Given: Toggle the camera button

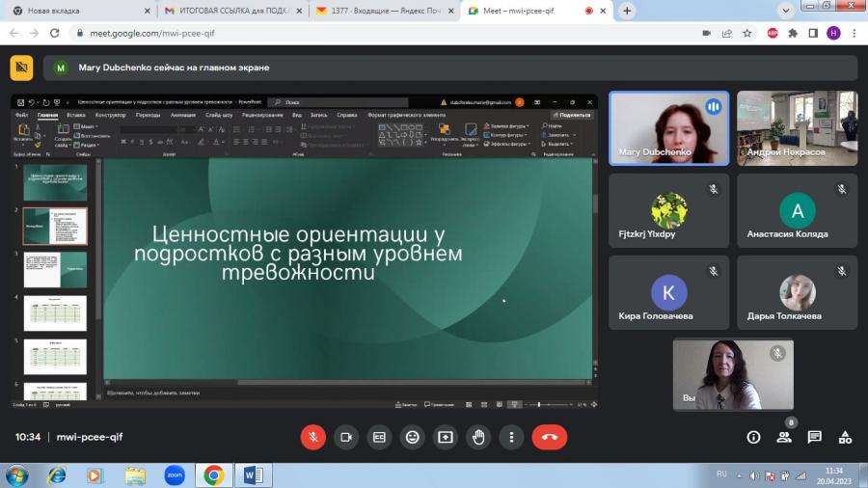Looking at the screenshot, I should pos(346,437).
